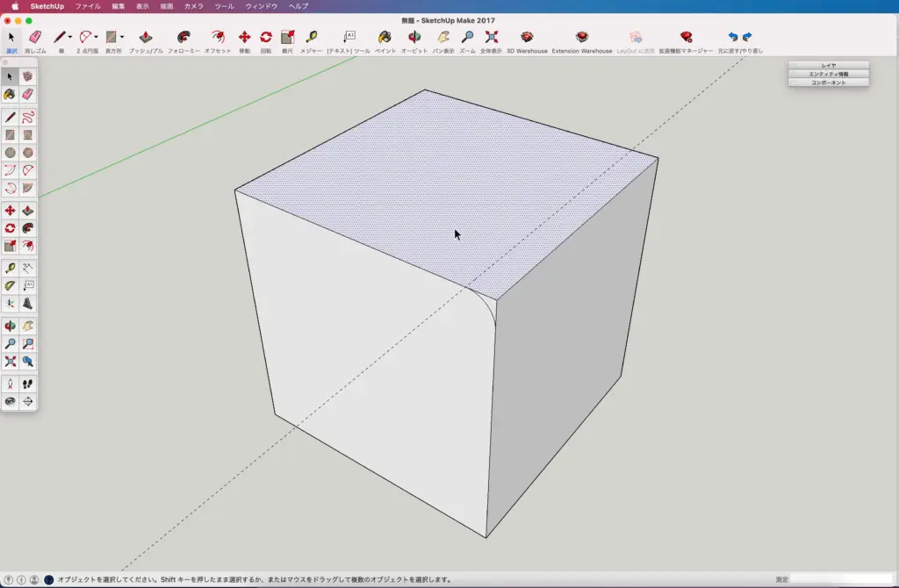The image size is (899, 588).
Task: Open the Rectangle tool dropdown arrow
Action: coord(121,37)
